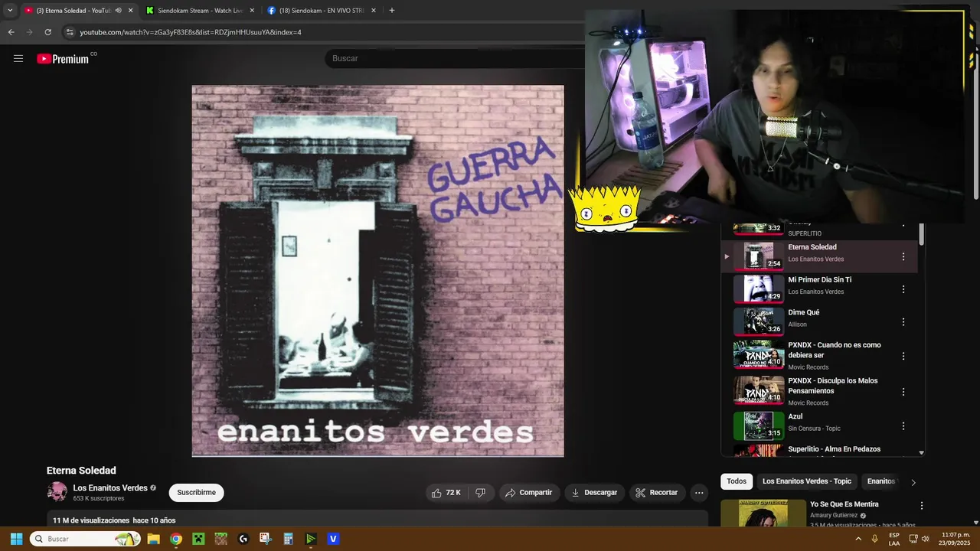
Task: Play Azul by Sin Censura
Action: pos(819,425)
